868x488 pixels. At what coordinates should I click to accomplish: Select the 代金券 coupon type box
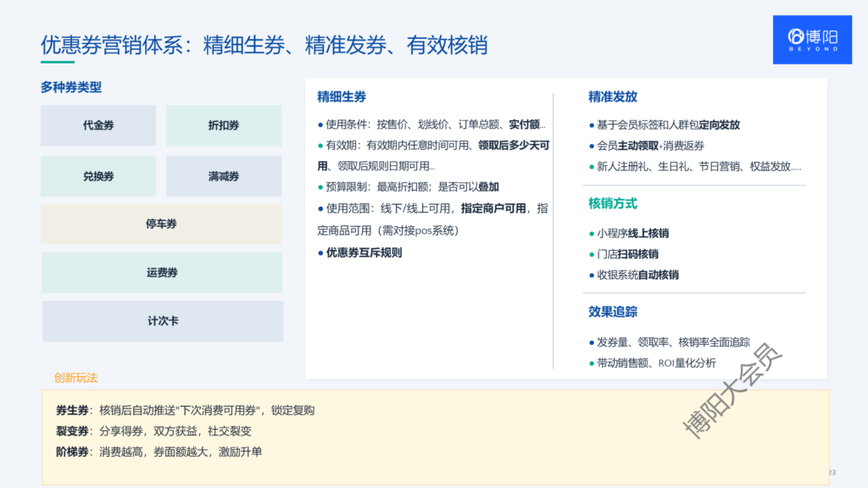click(x=98, y=125)
